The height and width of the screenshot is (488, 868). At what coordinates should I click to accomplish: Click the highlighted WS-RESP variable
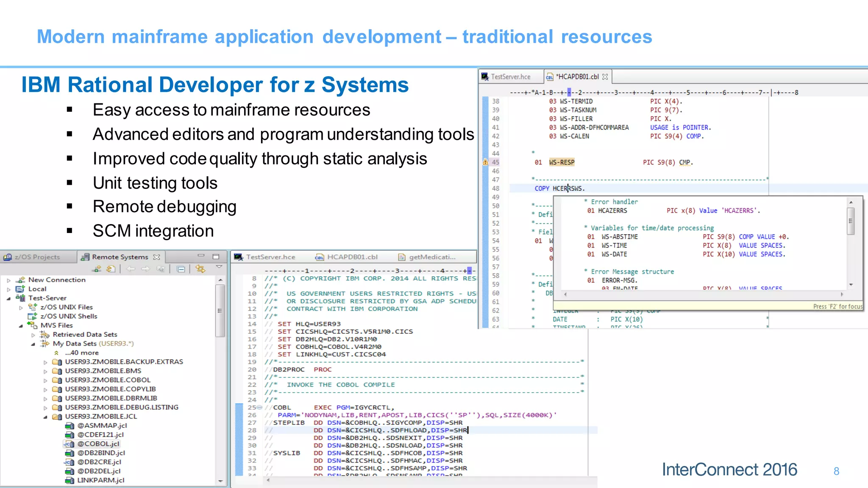(562, 162)
